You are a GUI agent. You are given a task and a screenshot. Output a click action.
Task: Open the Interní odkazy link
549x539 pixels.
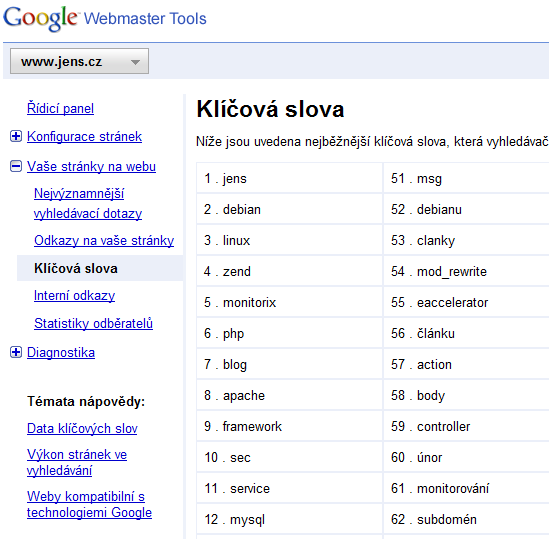74,296
